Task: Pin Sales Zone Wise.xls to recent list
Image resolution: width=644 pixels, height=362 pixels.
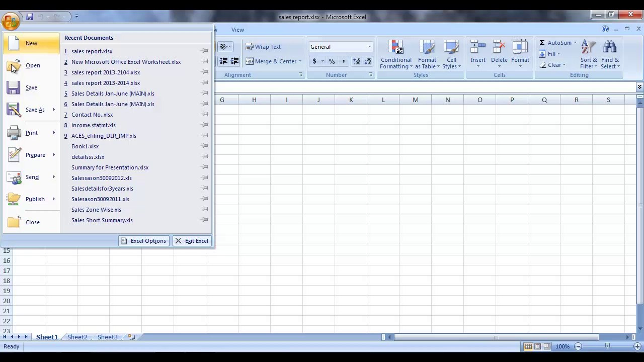Action: (x=205, y=209)
